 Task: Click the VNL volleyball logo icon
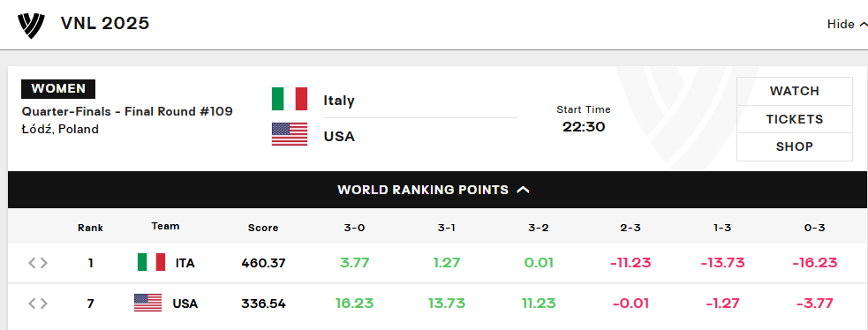click(x=31, y=26)
